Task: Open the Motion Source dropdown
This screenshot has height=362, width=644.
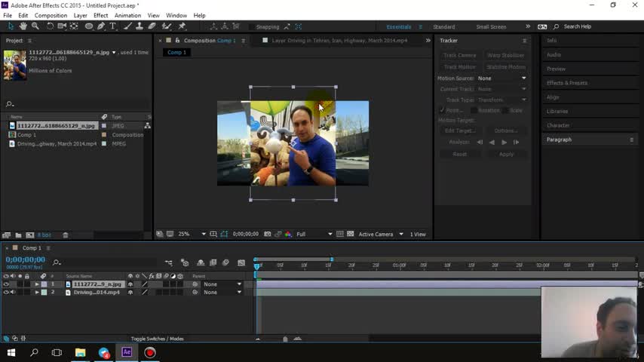Action: (501, 78)
